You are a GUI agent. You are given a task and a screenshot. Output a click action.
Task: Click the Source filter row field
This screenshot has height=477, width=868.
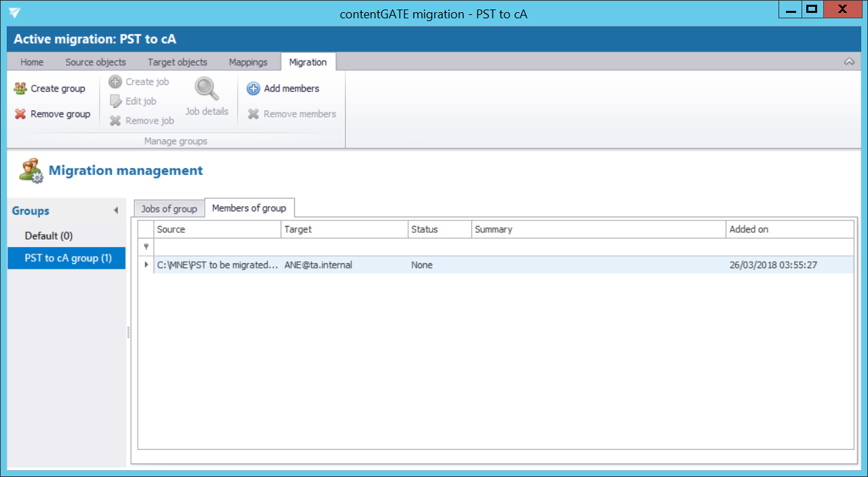217,247
